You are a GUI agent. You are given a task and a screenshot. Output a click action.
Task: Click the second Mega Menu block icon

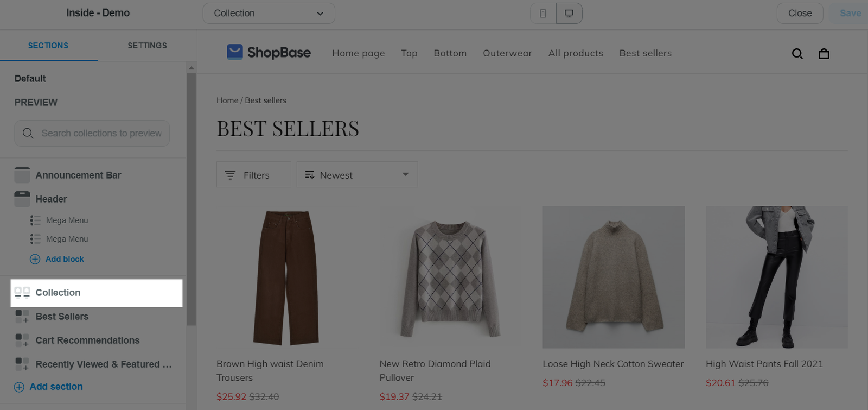click(x=35, y=239)
